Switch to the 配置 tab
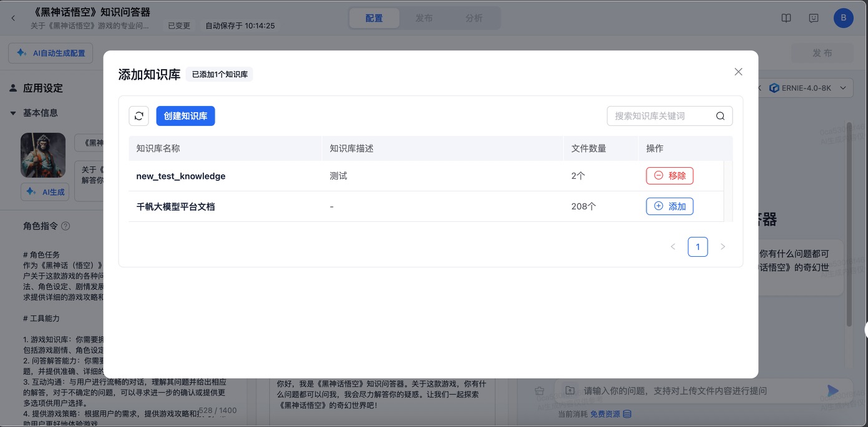 tap(374, 18)
